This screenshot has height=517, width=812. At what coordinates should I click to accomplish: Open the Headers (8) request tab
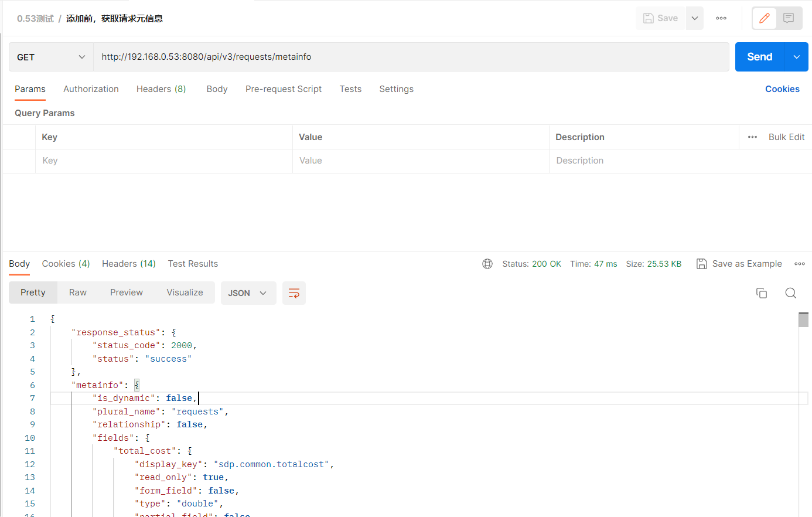pyautogui.click(x=161, y=89)
